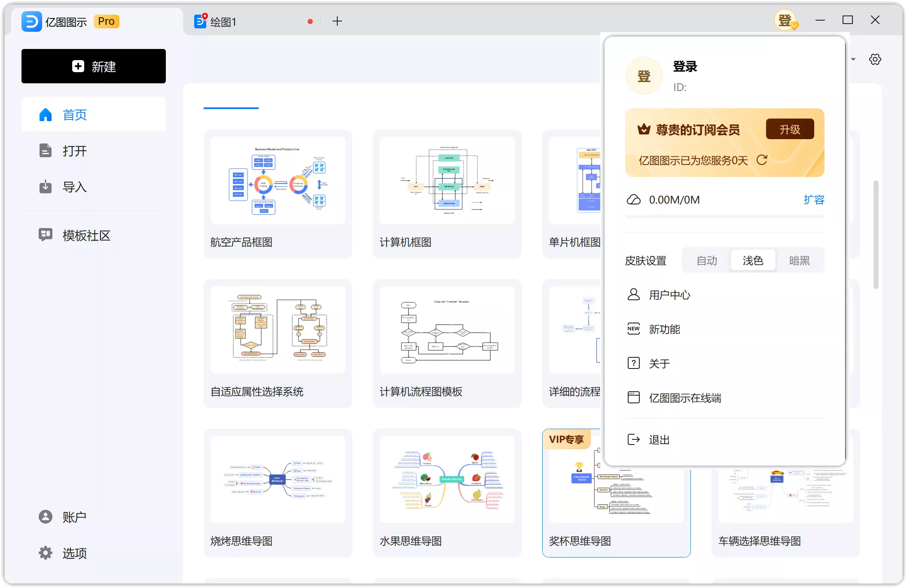Click the cloud storage icon

(633, 200)
